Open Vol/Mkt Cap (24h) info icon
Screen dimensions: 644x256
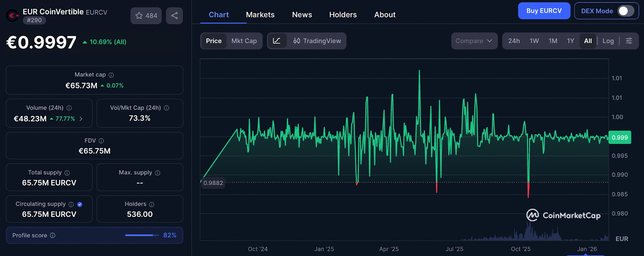167,108
